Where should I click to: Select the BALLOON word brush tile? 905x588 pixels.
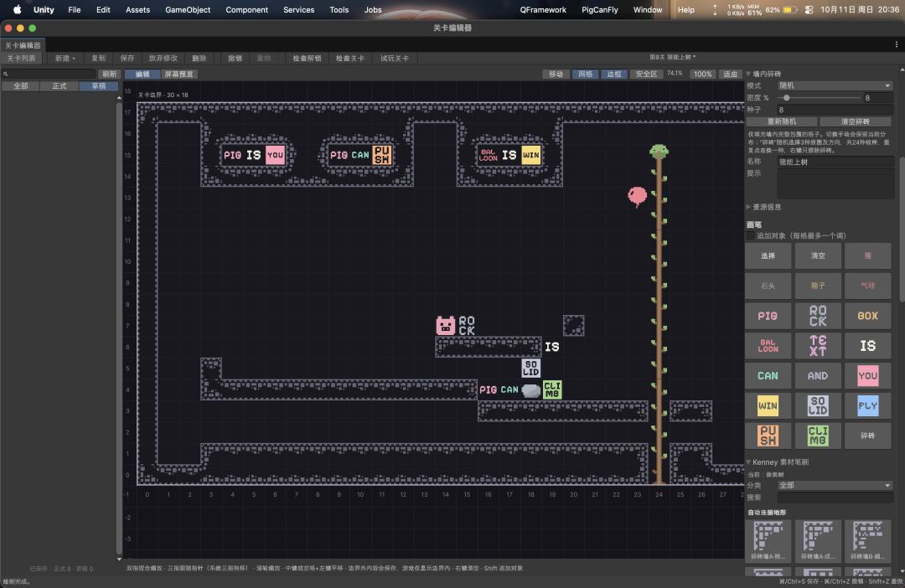click(x=768, y=346)
